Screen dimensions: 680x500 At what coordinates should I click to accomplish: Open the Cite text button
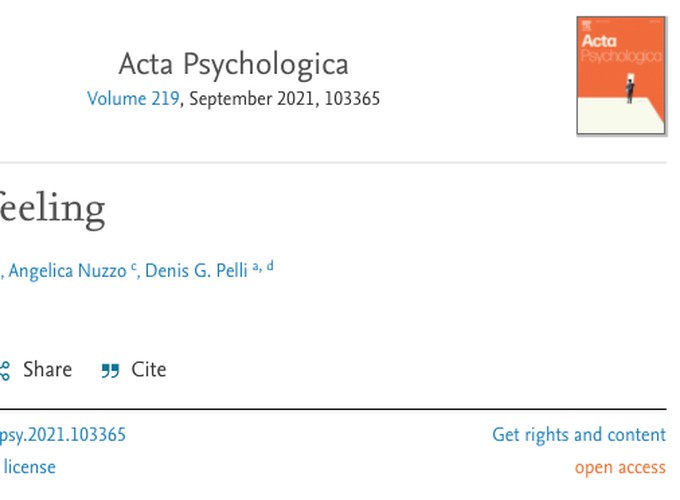tap(149, 369)
